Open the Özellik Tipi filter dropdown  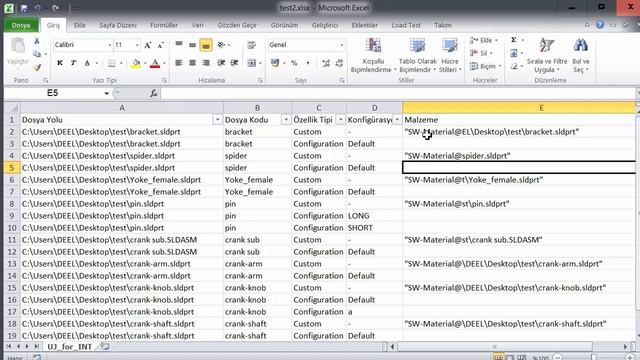pos(340,120)
